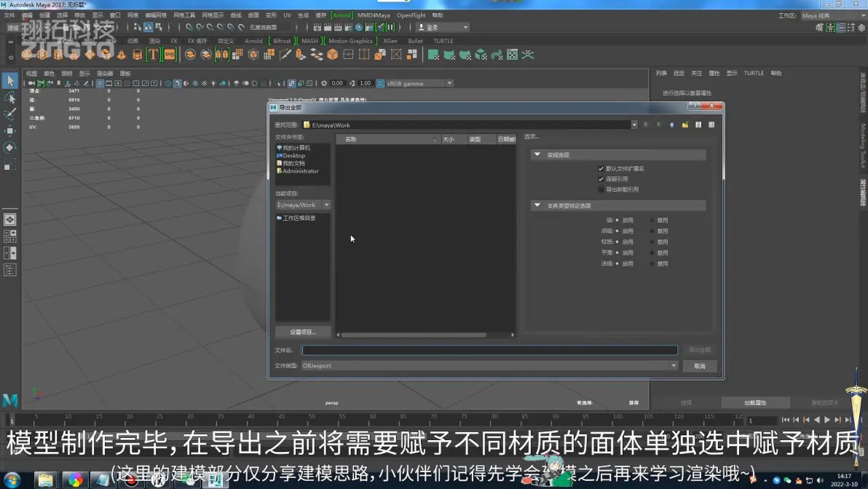Open the 文件类型 OBJexport dropdown

tap(674, 366)
